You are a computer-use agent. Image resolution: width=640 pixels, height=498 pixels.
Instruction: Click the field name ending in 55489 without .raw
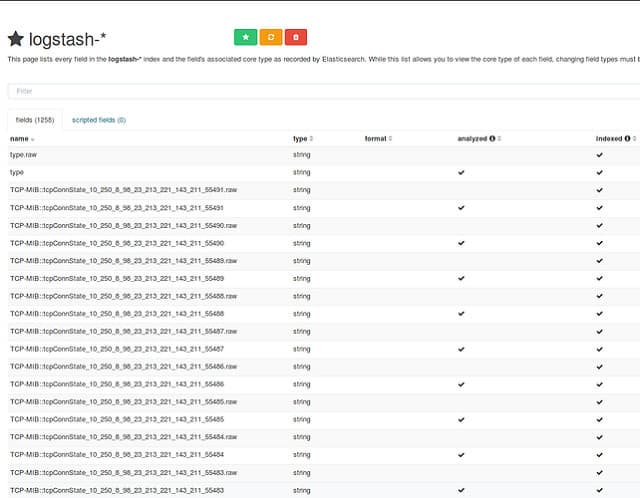(x=117, y=278)
